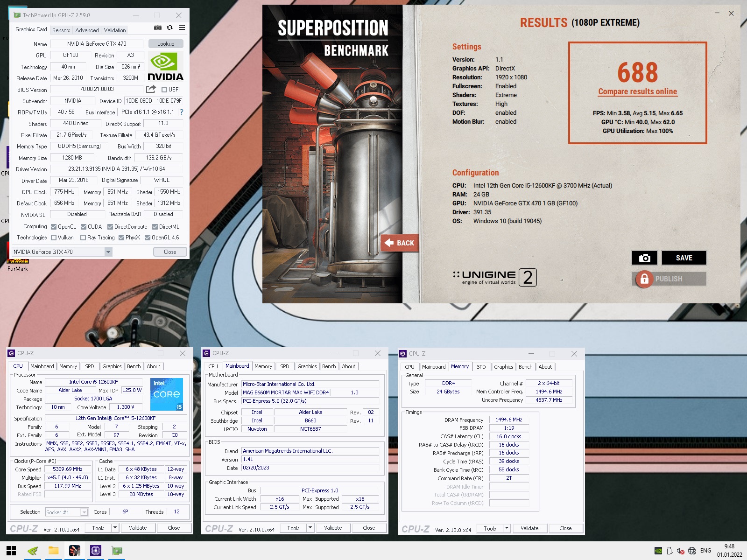
Task: Open SPD tab in CPU-Z Mainboard window
Action: [285, 366]
